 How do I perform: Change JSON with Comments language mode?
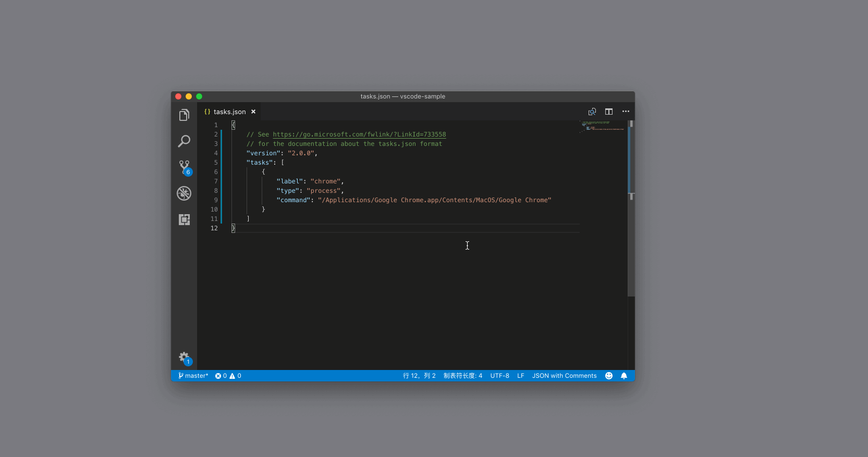coord(564,376)
